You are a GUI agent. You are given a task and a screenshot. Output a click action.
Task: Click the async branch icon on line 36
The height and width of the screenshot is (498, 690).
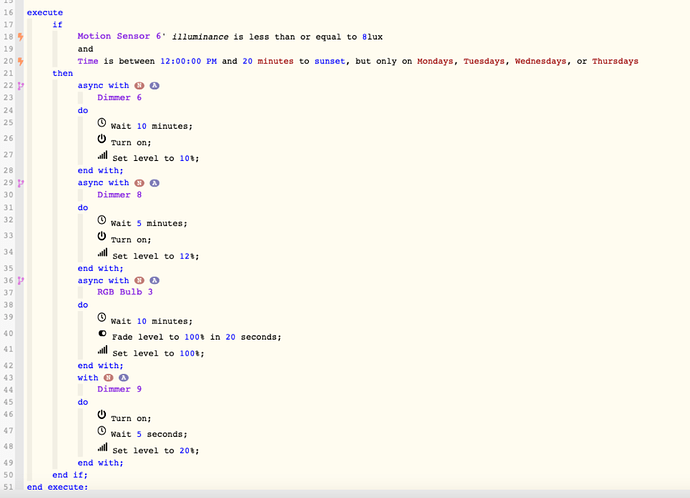tap(21, 280)
